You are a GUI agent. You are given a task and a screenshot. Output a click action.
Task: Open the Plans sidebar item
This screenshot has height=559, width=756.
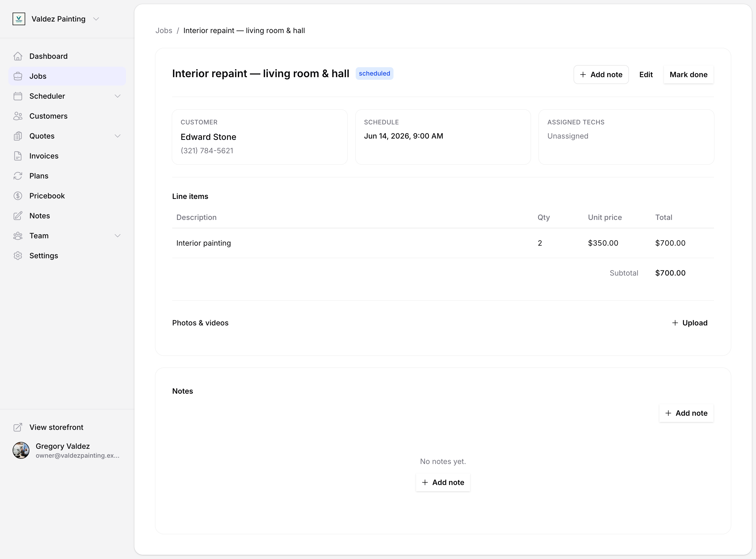67,176
